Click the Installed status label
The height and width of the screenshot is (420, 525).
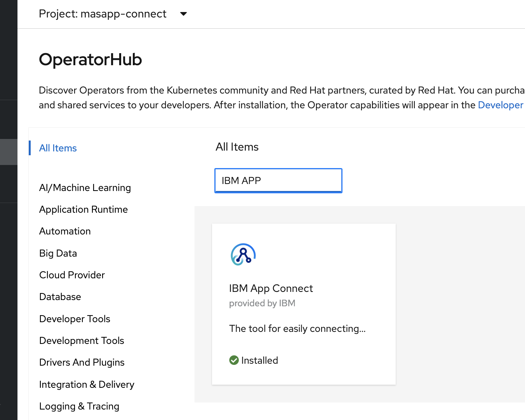click(x=259, y=361)
